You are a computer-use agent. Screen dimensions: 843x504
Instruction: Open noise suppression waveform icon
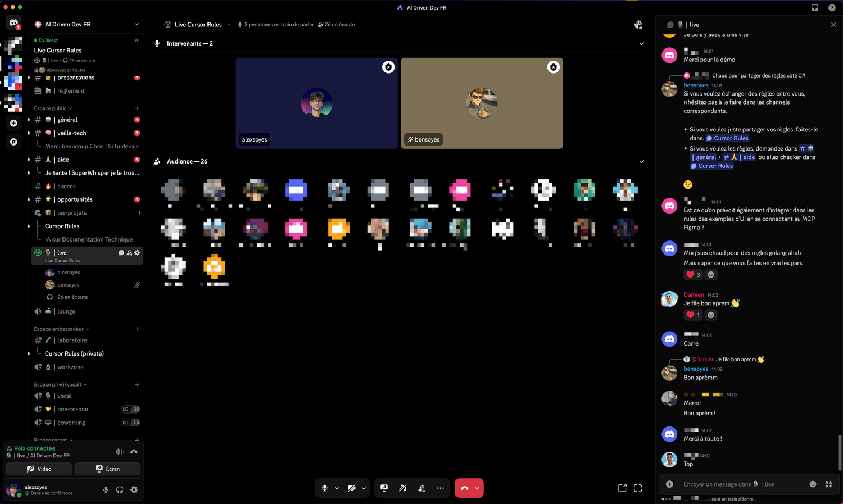tap(120, 452)
